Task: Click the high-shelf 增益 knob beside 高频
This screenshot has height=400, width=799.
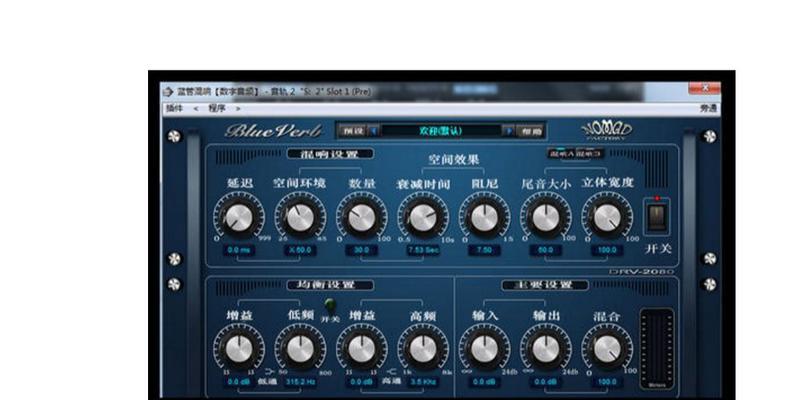Action: tap(361, 350)
